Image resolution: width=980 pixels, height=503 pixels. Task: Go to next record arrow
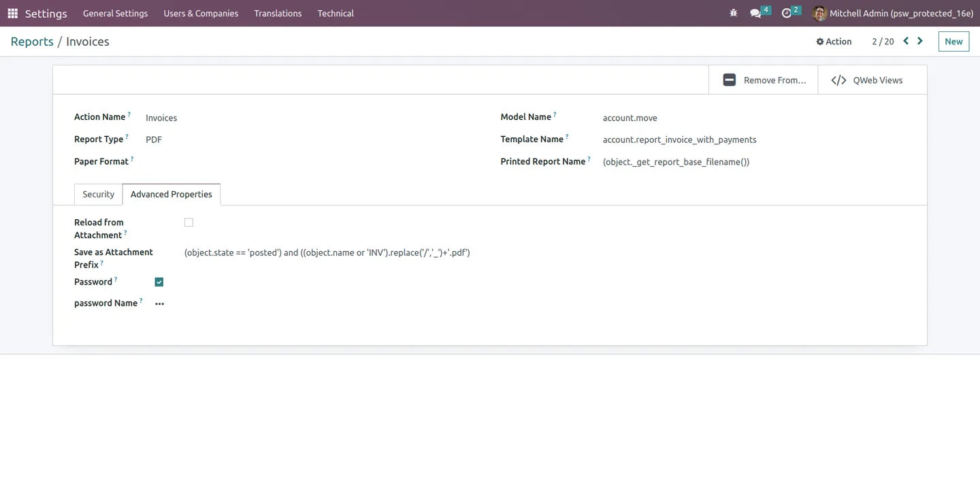(x=920, y=41)
